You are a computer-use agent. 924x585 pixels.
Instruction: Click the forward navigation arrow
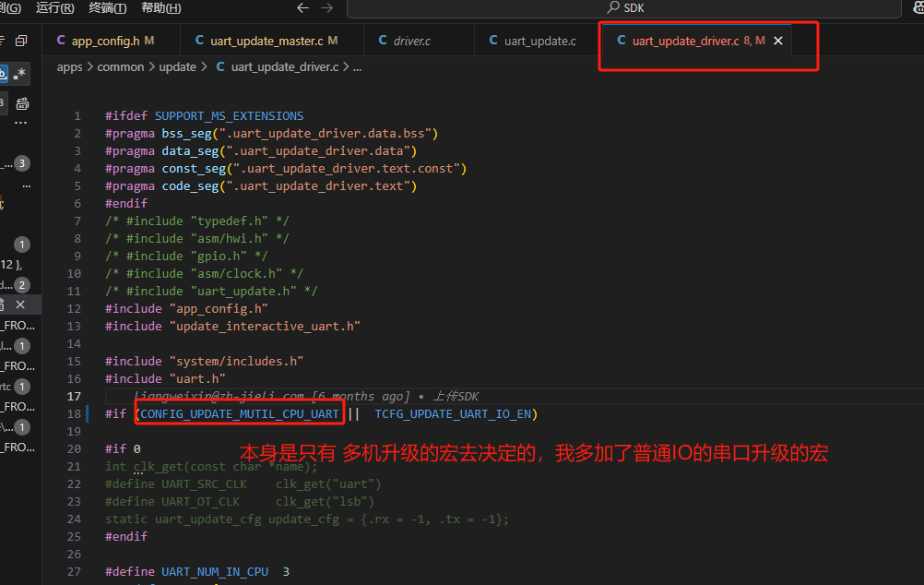(327, 7)
